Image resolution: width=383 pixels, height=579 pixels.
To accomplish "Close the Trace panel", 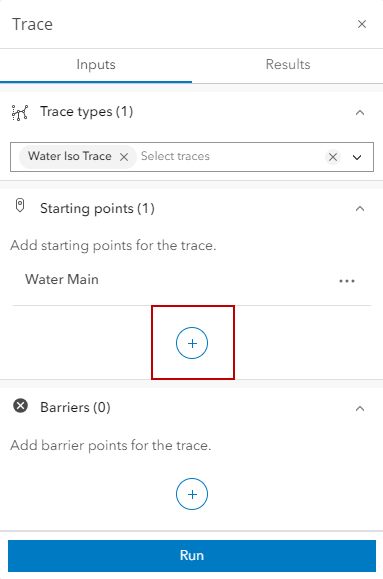I will point(362,24).
